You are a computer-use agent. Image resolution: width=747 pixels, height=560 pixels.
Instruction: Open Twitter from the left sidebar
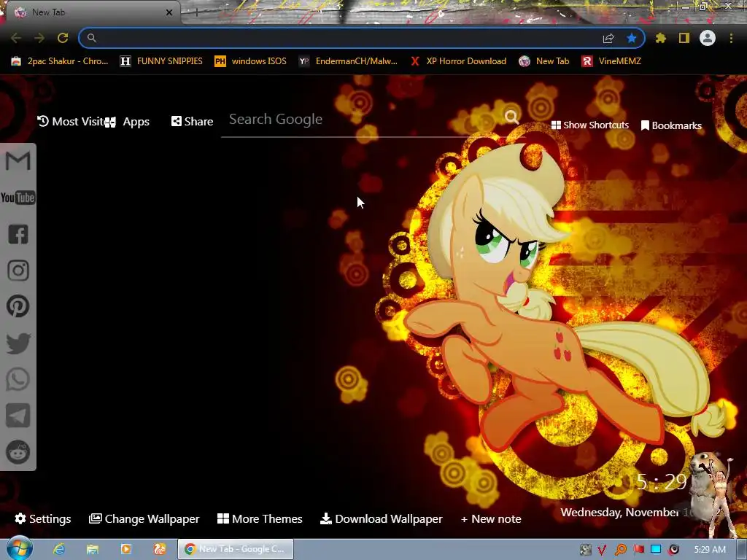click(18, 343)
